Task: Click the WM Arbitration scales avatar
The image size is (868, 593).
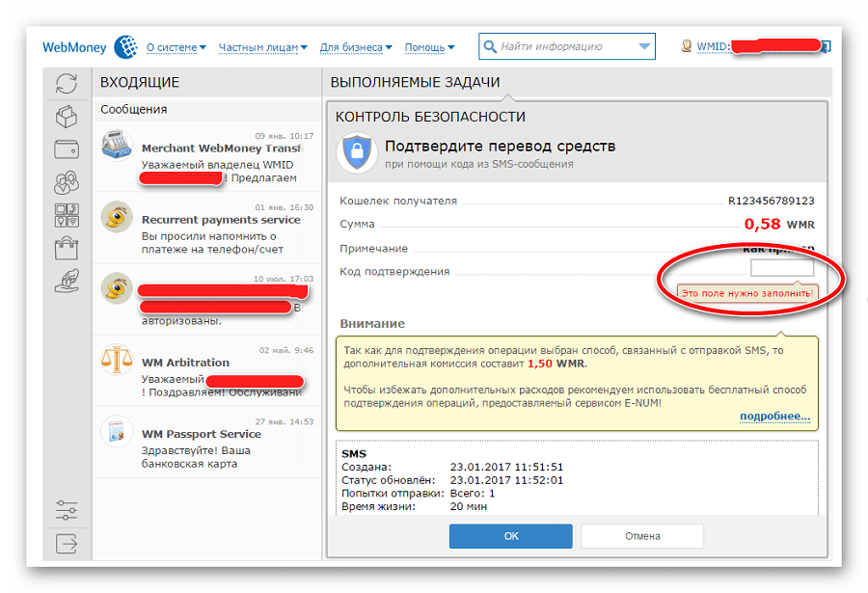Action: coord(117,360)
